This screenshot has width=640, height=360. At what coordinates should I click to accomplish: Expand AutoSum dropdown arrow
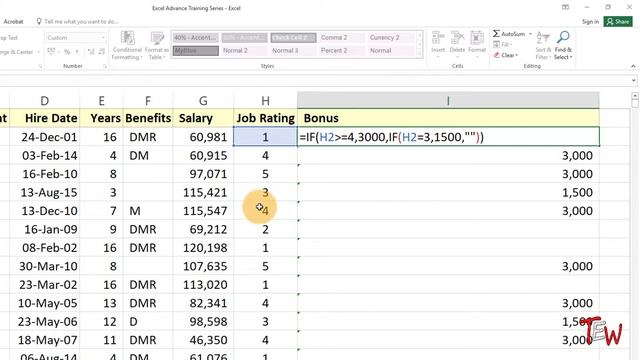(x=530, y=34)
